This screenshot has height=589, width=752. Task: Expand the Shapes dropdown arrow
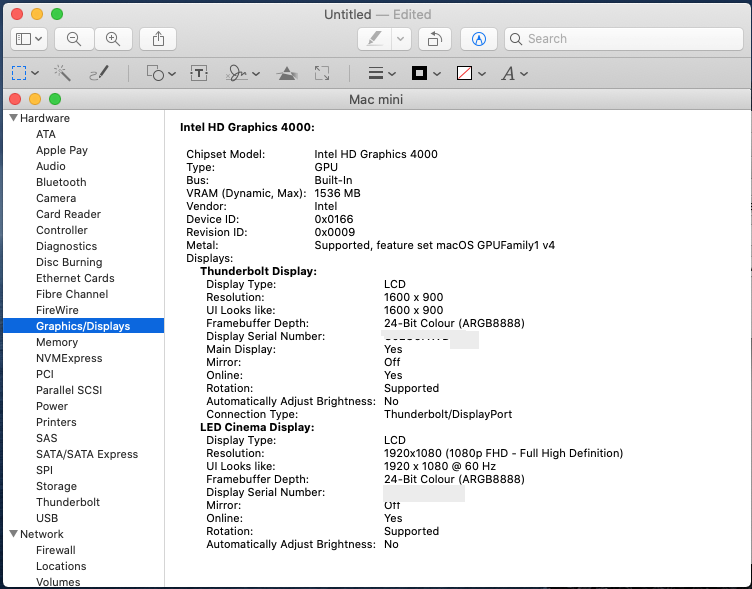pyautogui.click(x=172, y=74)
